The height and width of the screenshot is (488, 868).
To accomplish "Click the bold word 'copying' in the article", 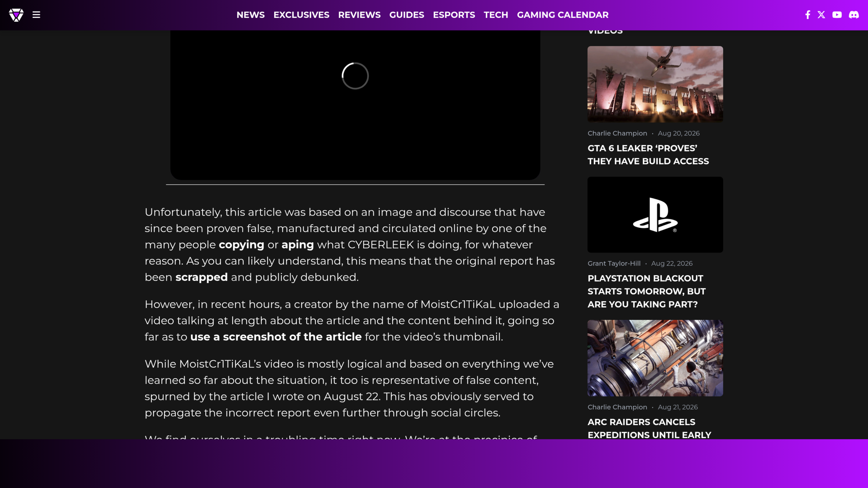I will click(x=241, y=245).
